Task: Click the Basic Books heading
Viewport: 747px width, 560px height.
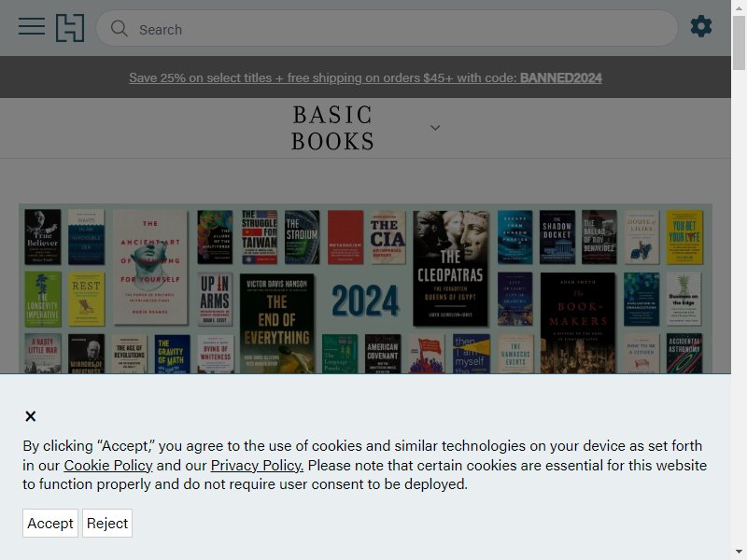Action: coord(332,128)
